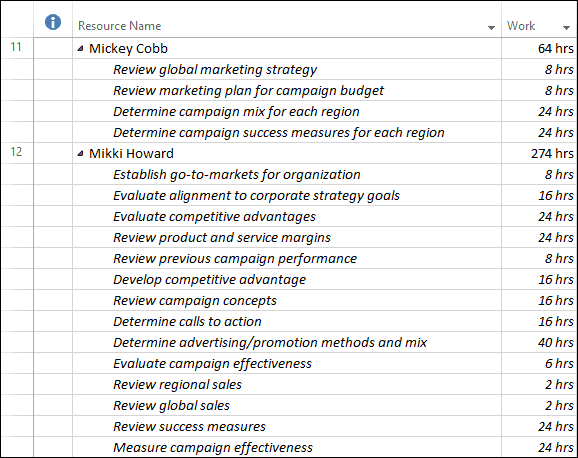Select row header number 11
This screenshot has width=578, height=458.
[16, 47]
